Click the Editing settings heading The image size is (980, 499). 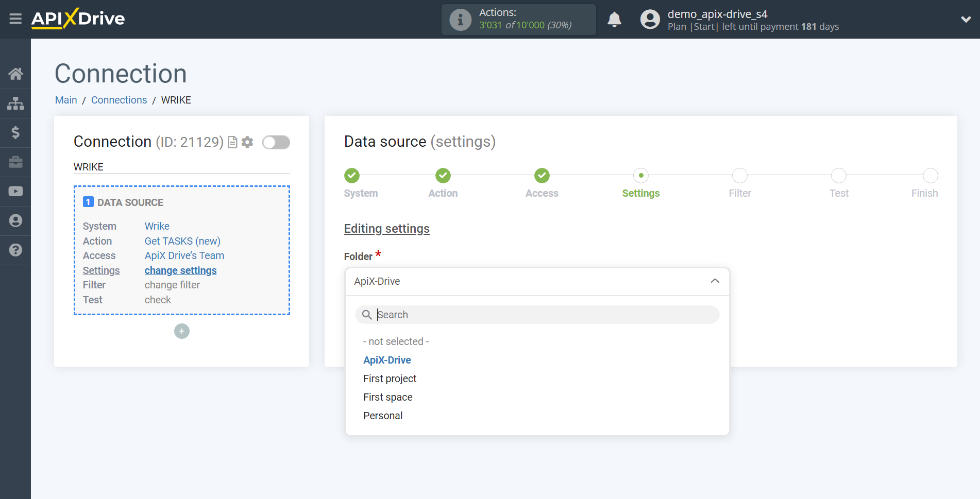click(387, 229)
